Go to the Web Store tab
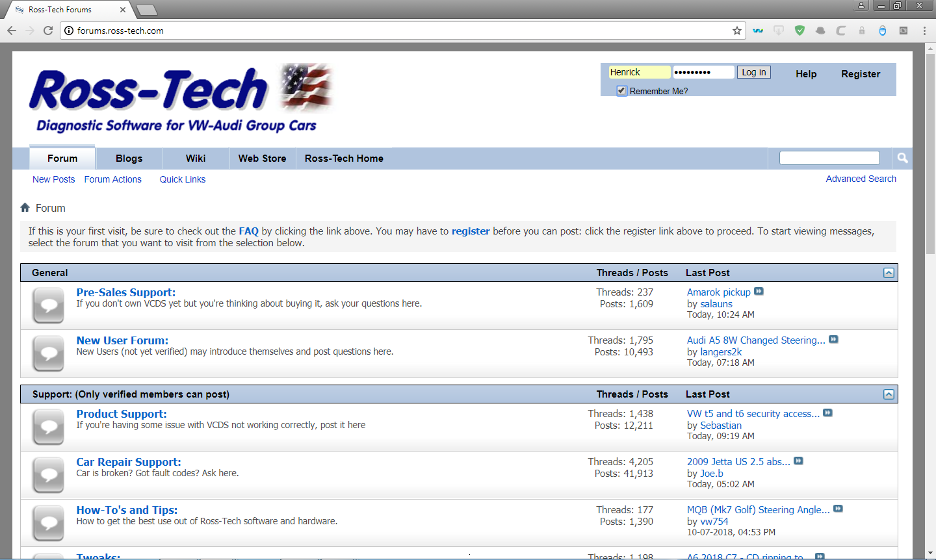The height and width of the screenshot is (560, 936). [x=263, y=159]
